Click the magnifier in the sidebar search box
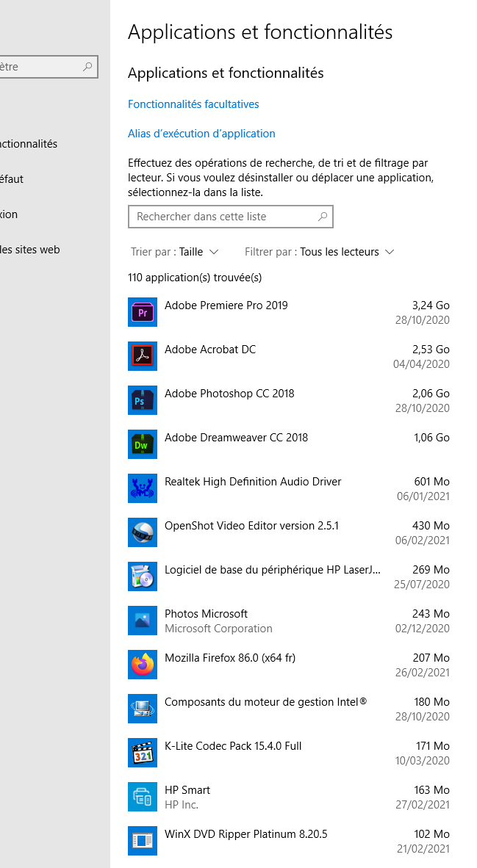 coord(87,66)
